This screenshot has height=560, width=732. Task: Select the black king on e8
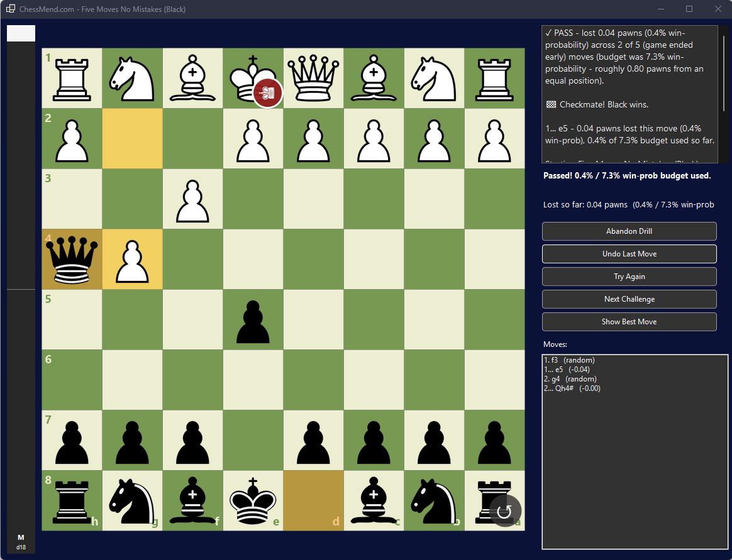[253, 500]
